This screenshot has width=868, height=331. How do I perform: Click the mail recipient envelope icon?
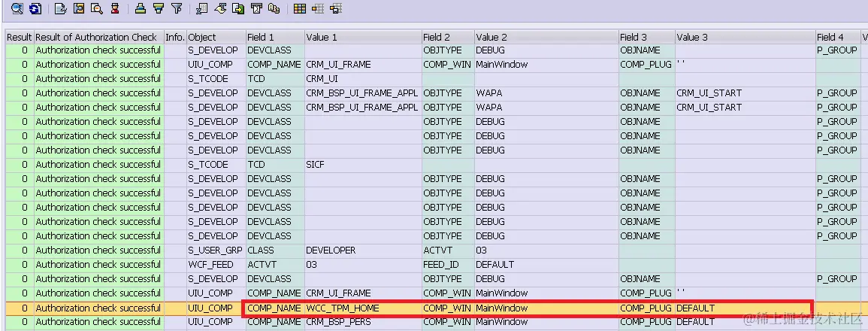pos(256,8)
